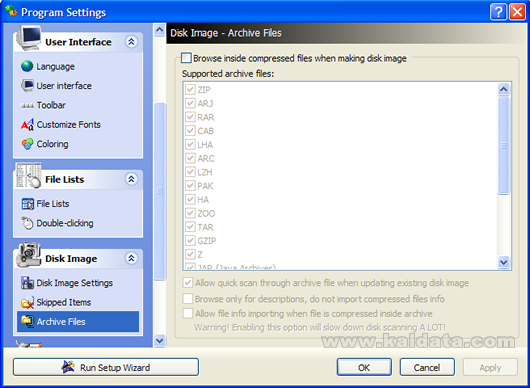Click the Help question mark button

click(x=498, y=12)
